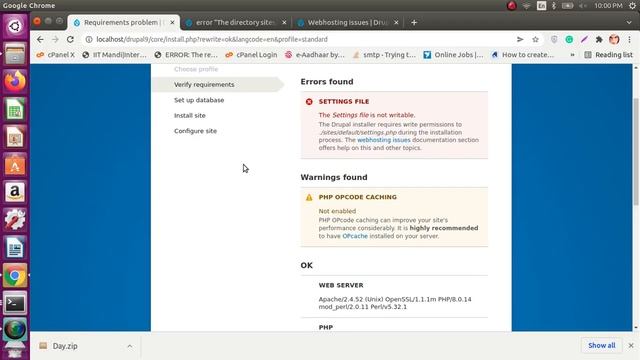Open the volume indicator in top panel
The width and height of the screenshot is (640, 360).
click(x=582, y=6)
